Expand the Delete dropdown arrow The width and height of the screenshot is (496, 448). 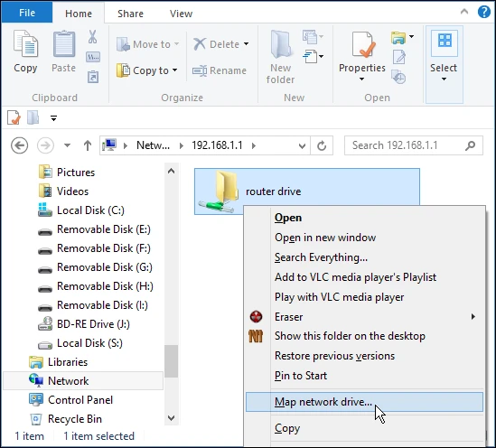point(246,44)
